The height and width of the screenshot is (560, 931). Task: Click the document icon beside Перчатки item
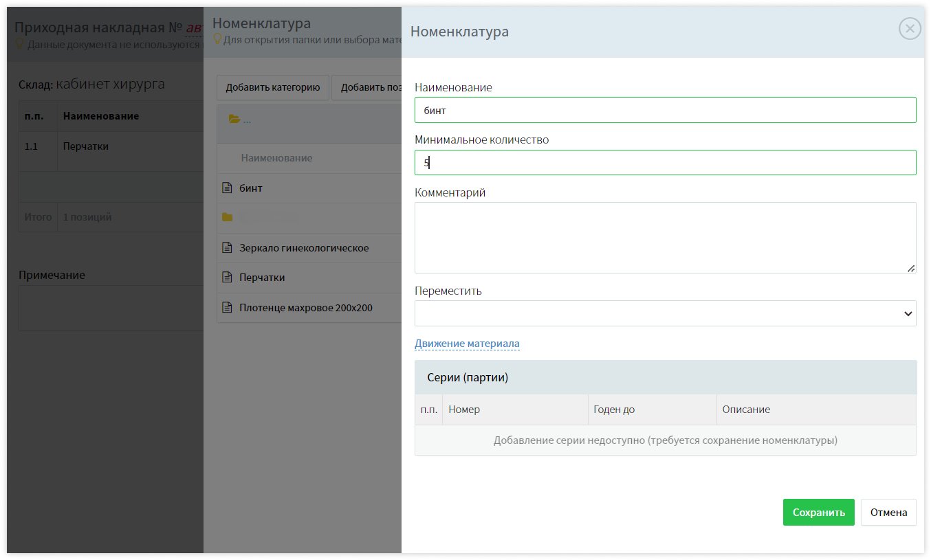[x=227, y=278]
